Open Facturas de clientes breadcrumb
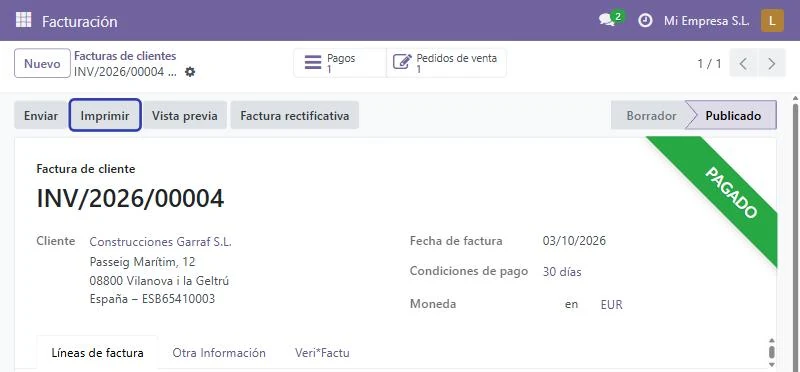This screenshot has width=800, height=372. (x=125, y=56)
